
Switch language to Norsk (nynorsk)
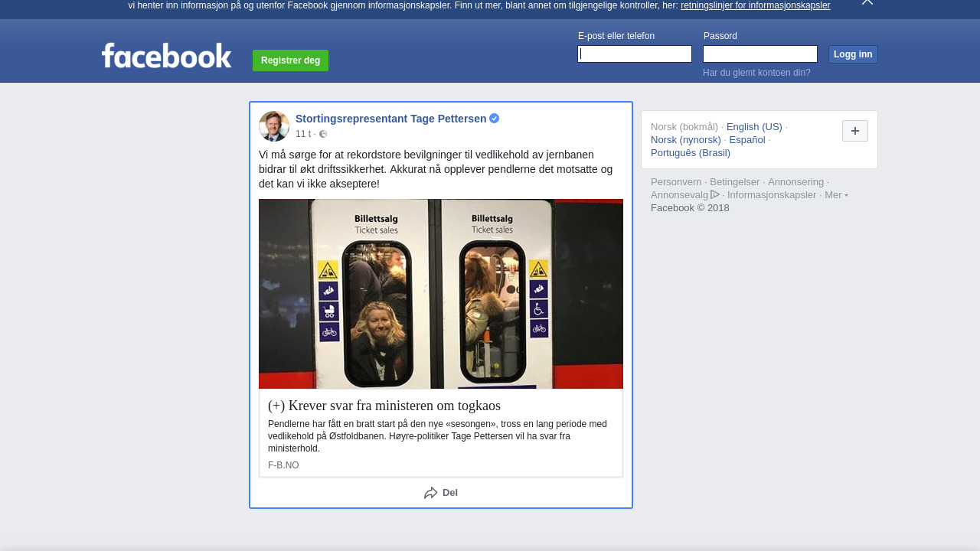[686, 140]
